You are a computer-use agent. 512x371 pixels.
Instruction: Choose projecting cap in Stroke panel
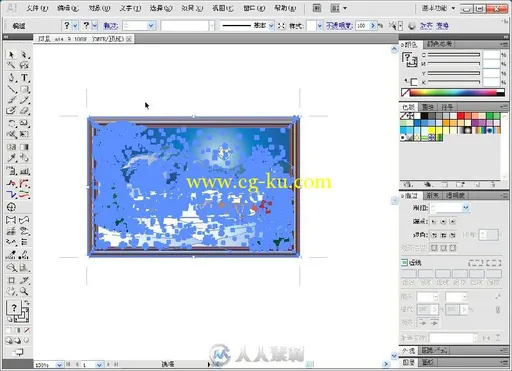452,221
